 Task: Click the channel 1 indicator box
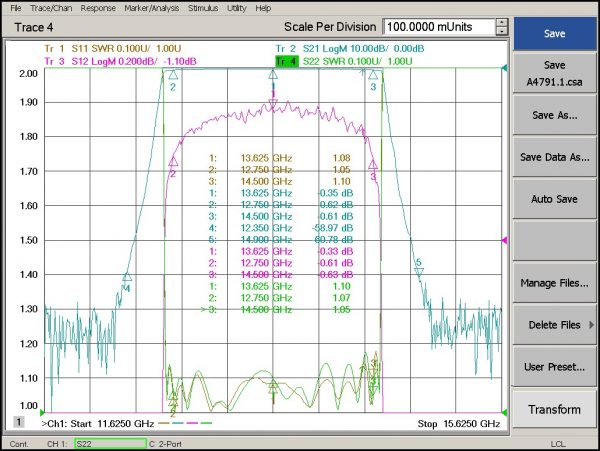18,422
